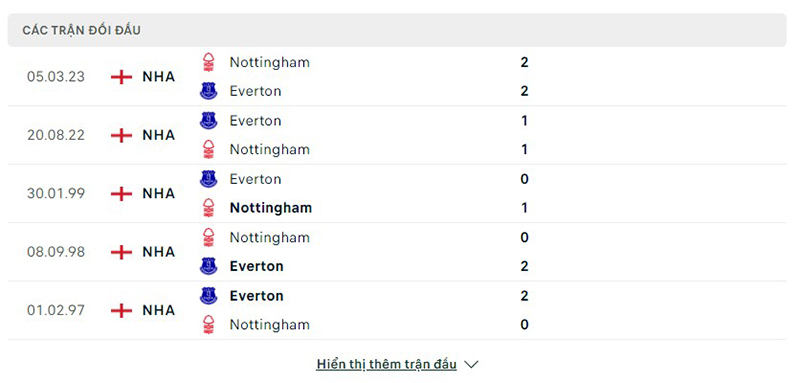This screenshot has width=800, height=383.
Task: Click England flag beside 20.08.22 date
Action: coord(121,135)
